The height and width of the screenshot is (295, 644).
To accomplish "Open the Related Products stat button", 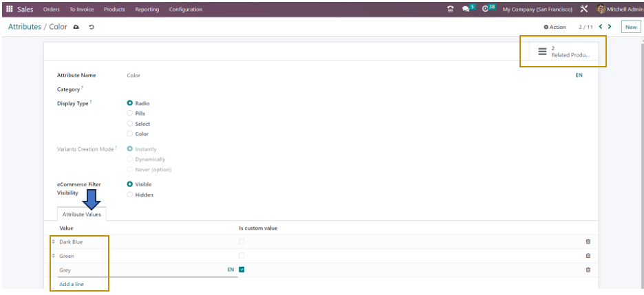I will point(563,52).
